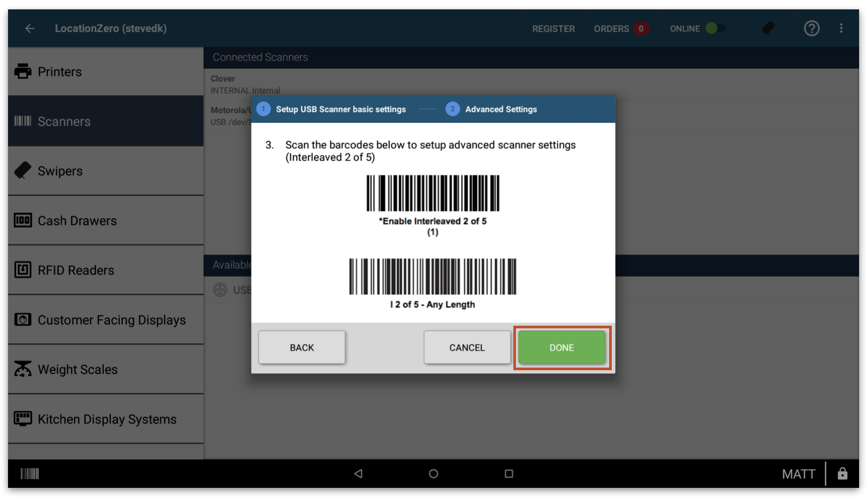Viewport: 868px width, 499px height.
Task: Open the help question mark icon
Action: pos(811,29)
